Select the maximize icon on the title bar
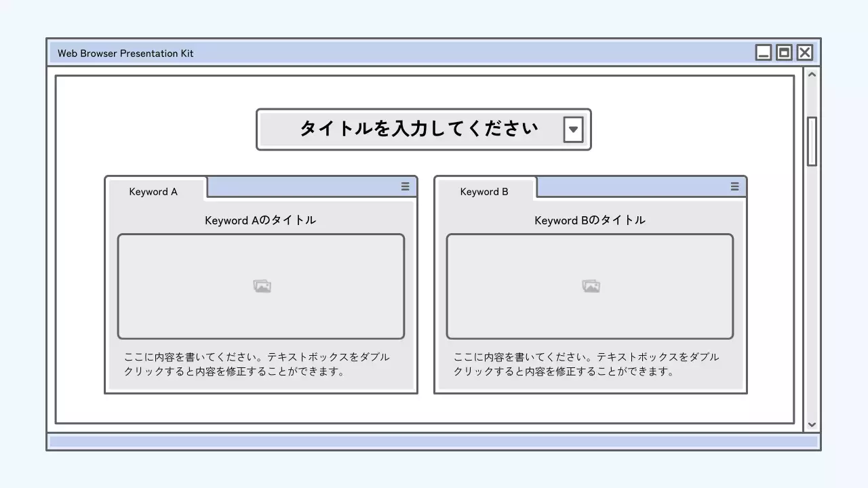This screenshot has height=488, width=868. pos(784,52)
